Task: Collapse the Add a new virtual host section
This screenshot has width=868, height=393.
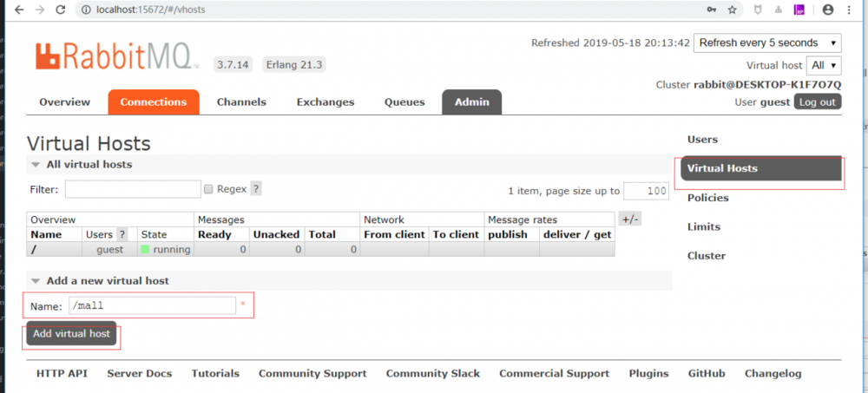Action: coord(100,280)
